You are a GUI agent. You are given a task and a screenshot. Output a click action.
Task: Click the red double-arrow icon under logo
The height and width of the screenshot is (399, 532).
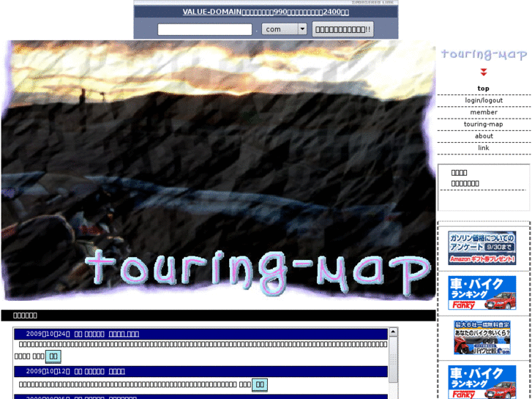click(484, 72)
